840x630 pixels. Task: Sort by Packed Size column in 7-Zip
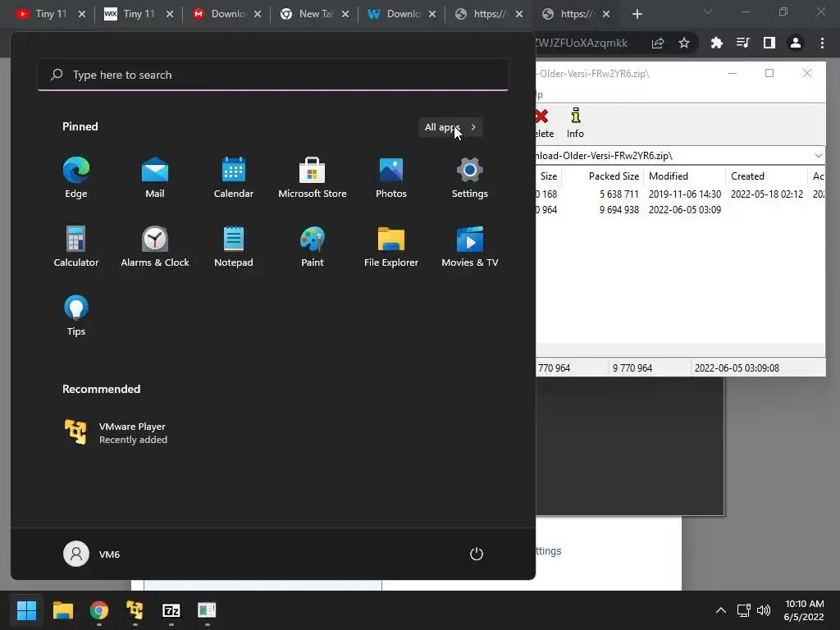tap(605, 176)
